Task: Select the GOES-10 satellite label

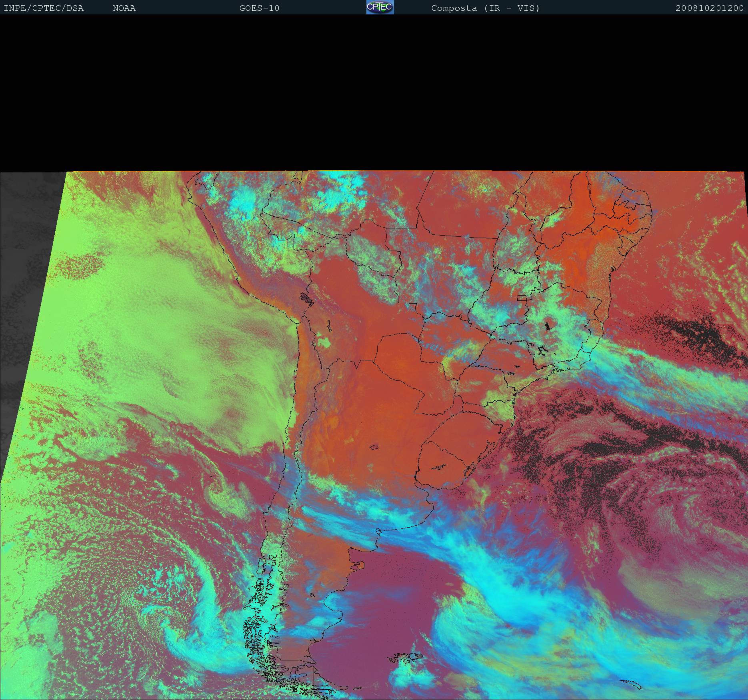Action: [259, 8]
